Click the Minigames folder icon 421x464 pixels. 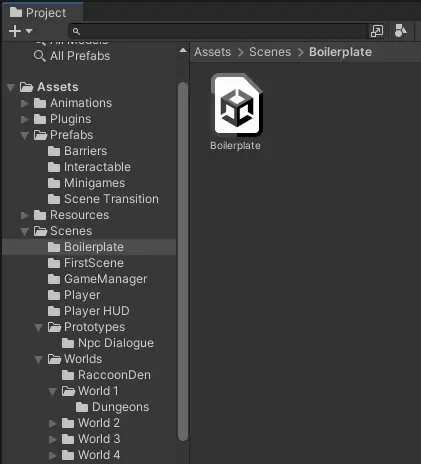pyautogui.click(x=54, y=183)
